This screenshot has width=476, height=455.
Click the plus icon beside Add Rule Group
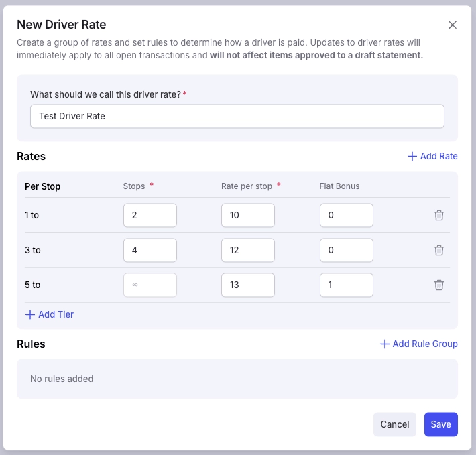(385, 344)
